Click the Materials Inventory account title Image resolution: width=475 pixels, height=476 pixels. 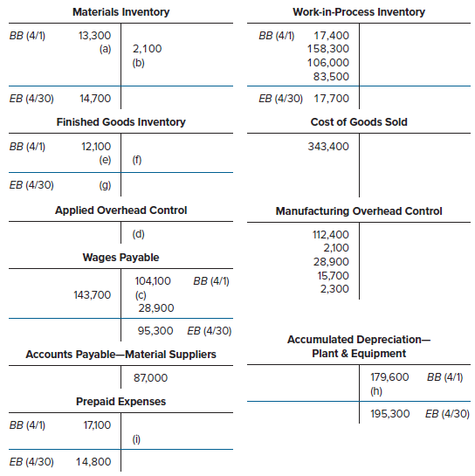[120, 12]
